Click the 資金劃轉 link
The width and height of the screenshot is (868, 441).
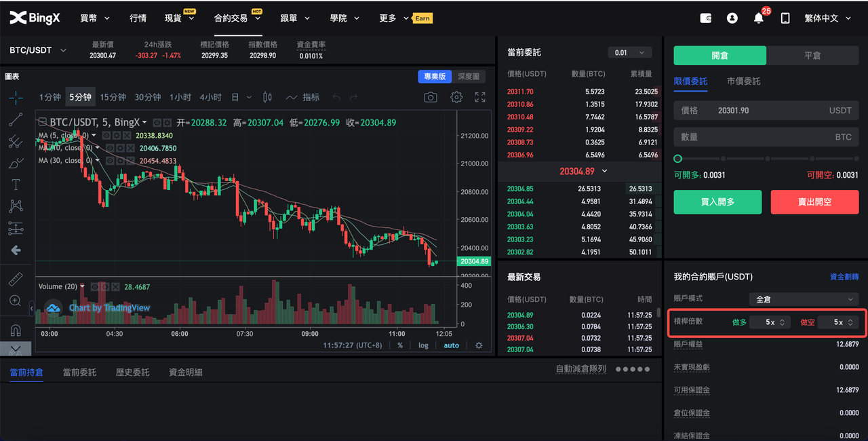[x=844, y=277]
